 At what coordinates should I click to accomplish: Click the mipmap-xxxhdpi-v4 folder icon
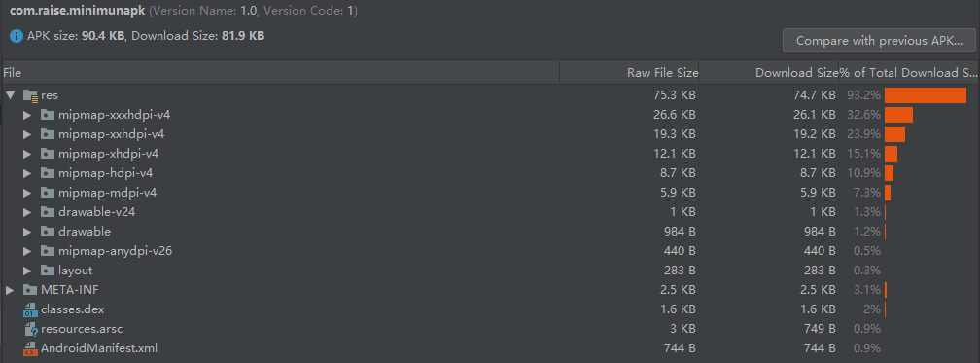pyautogui.click(x=48, y=115)
